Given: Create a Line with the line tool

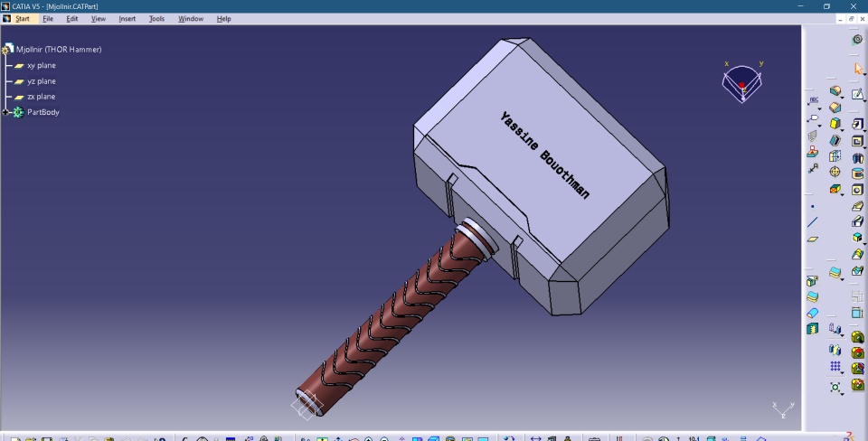Looking at the screenshot, I should pyautogui.click(x=812, y=222).
